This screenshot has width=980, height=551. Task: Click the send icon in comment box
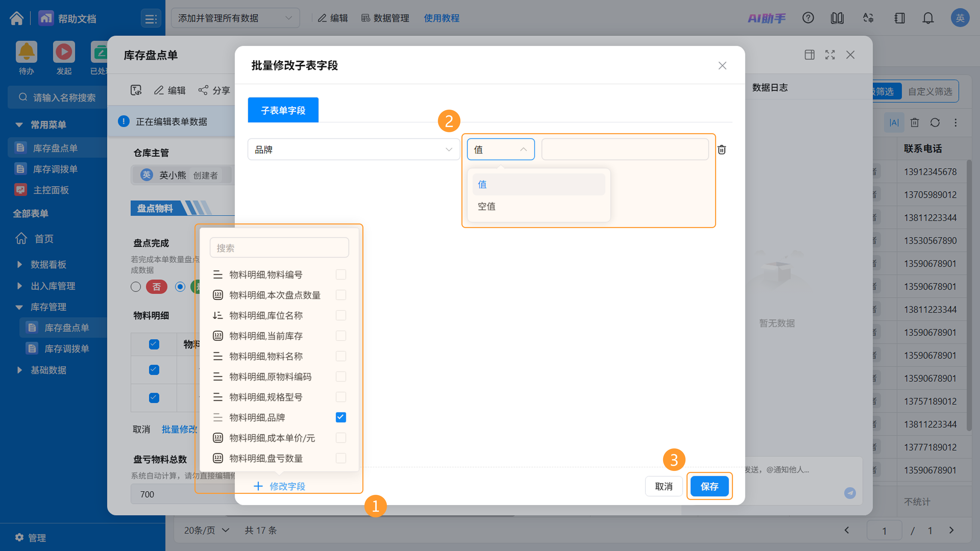pos(850,493)
